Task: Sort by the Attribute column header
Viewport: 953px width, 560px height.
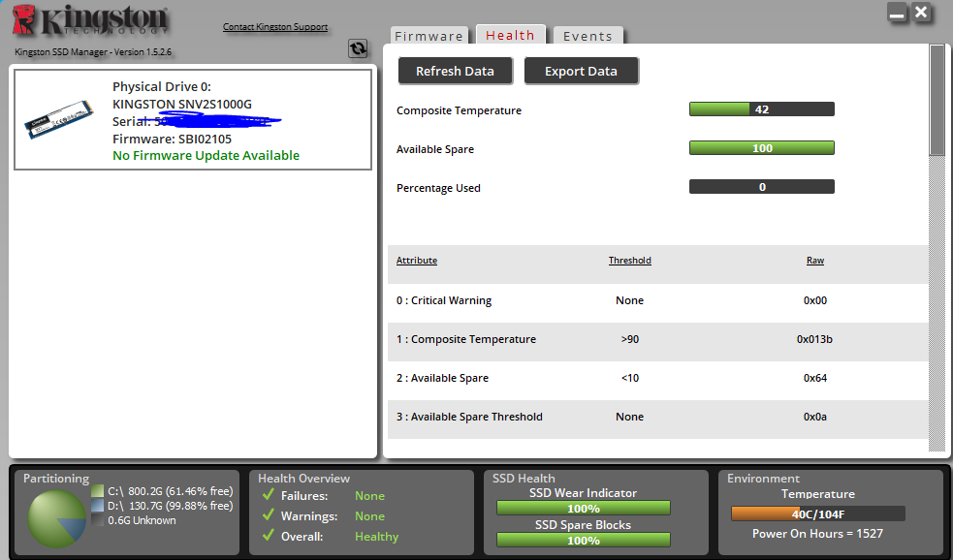Action: (x=417, y=260)
